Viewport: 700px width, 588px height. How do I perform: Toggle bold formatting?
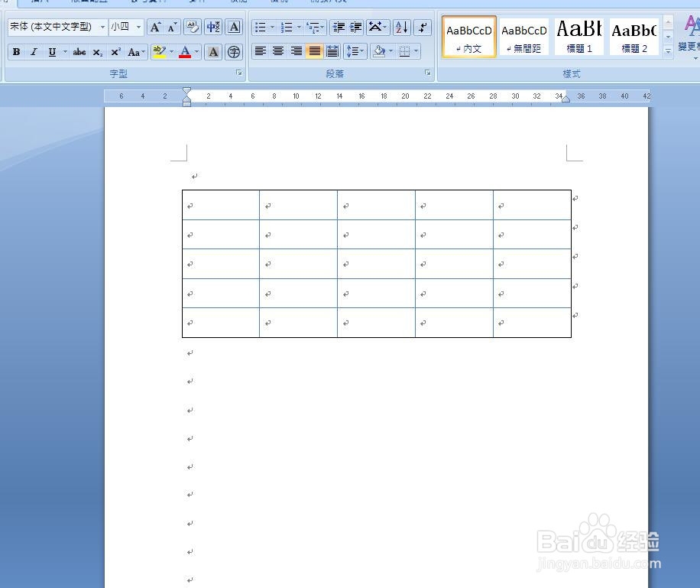click(x=17, y=52)
